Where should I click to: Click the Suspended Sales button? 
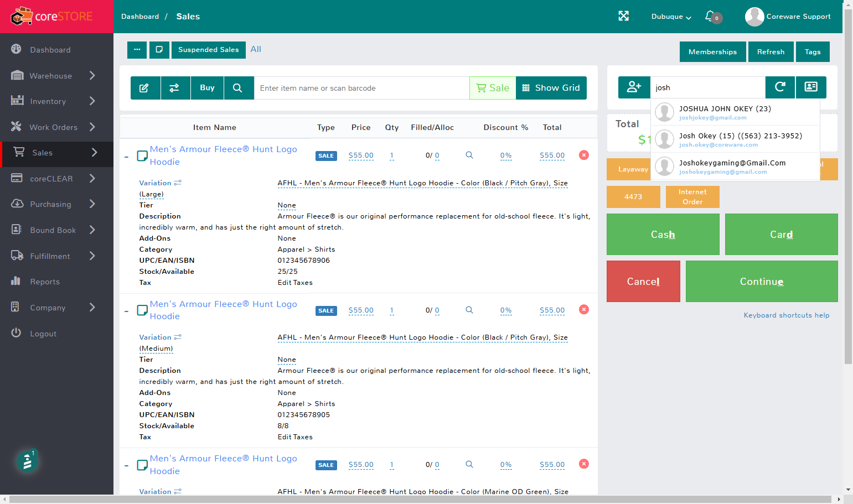point(208,50)
